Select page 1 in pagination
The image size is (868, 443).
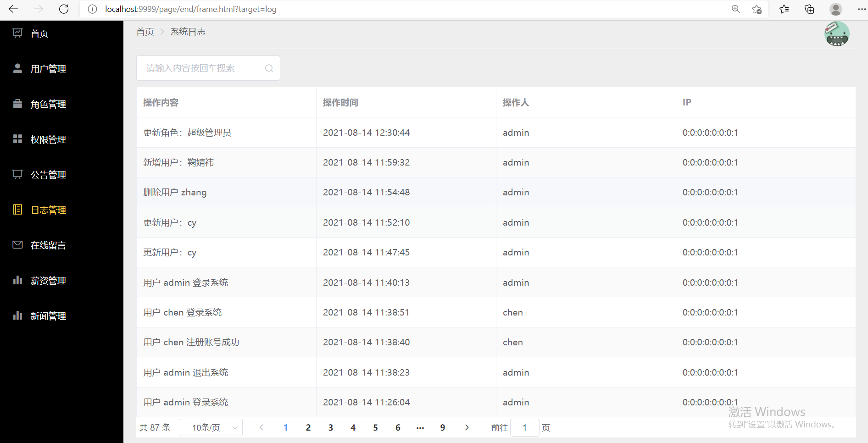point(286,427)
